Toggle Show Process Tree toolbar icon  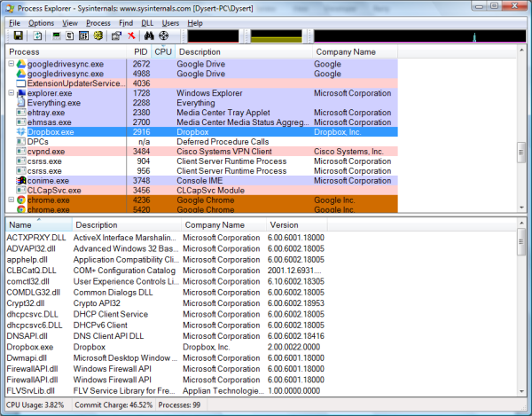[x=70, y=35]
